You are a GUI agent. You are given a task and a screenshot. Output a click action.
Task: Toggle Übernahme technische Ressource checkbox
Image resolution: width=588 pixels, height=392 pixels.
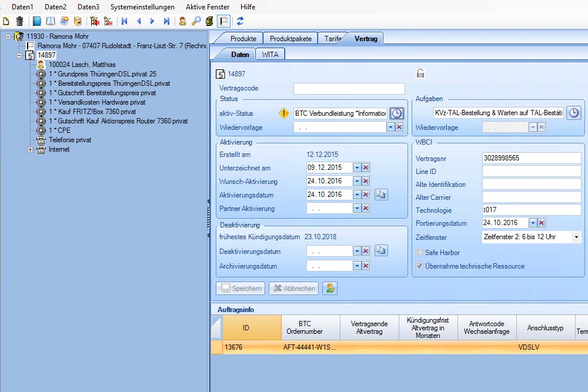(419, 266)
